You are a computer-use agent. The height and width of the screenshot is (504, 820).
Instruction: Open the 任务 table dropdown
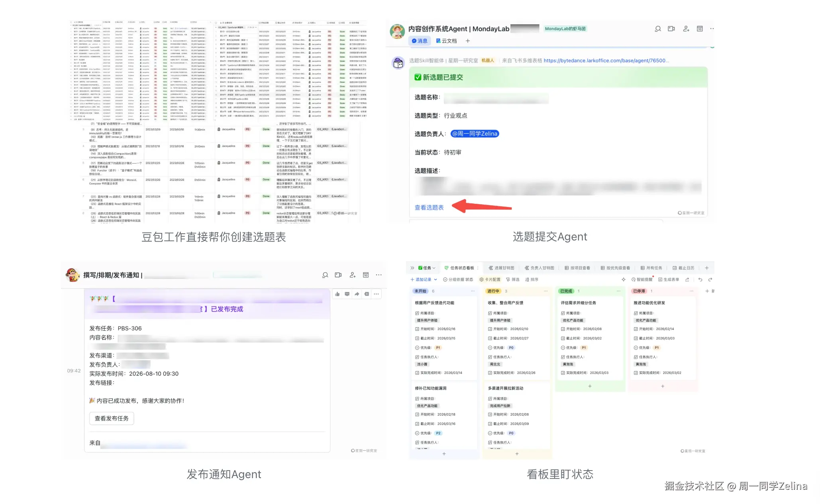click(427, 268)
